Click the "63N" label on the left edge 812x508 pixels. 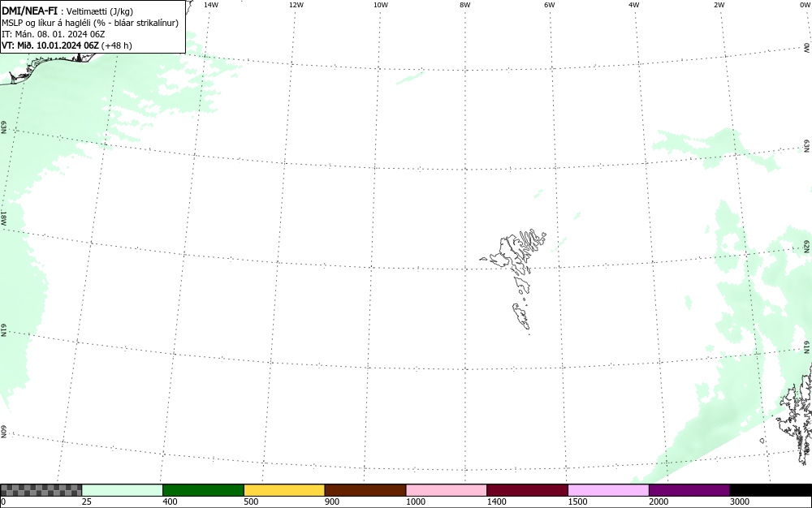pos(3,127)
